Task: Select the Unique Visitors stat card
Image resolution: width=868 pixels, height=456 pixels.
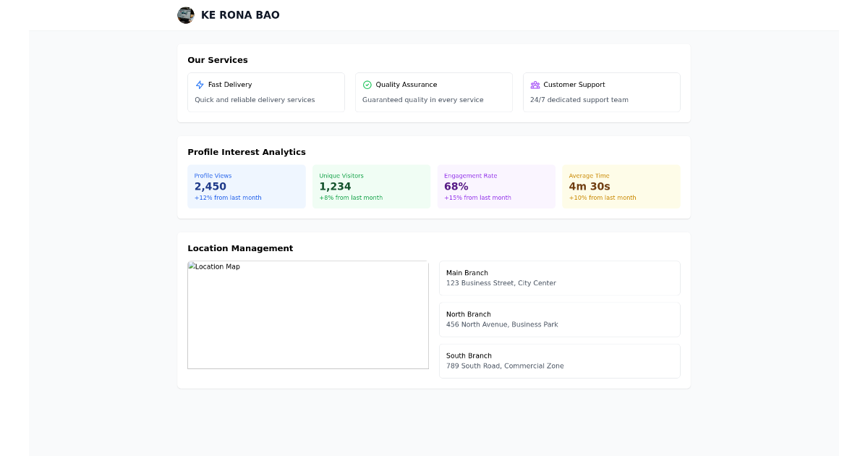Action: pos(371,186)
